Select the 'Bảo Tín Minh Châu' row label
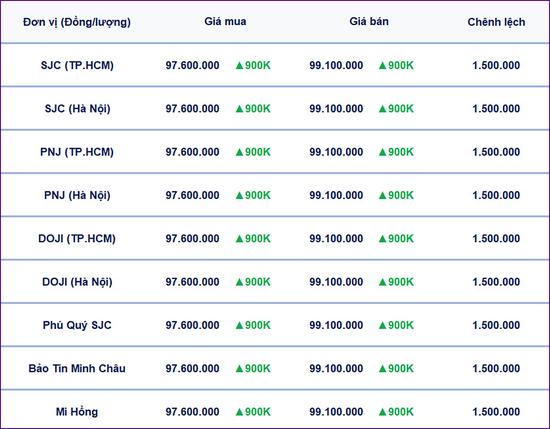 (x=77, y=368)
